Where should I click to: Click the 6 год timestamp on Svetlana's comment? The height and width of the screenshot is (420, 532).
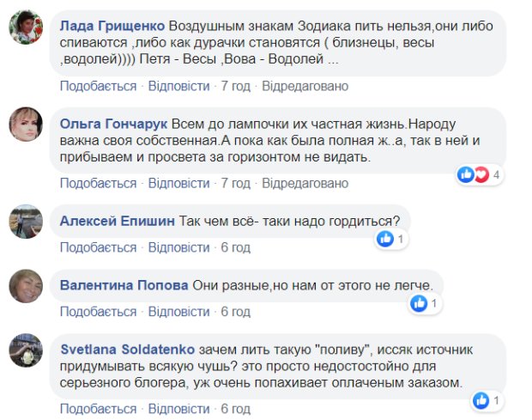click(x=235, y=410)
